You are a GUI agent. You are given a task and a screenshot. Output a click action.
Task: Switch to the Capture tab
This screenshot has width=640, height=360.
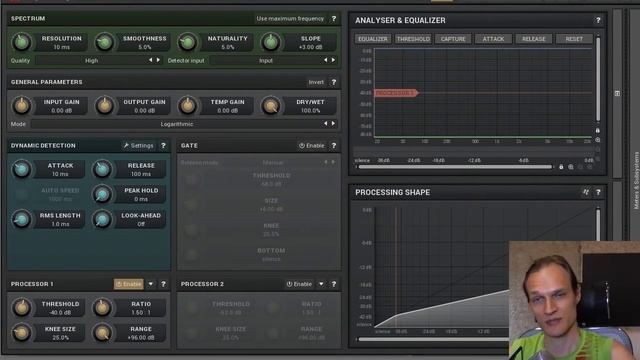tap(453, 39)
